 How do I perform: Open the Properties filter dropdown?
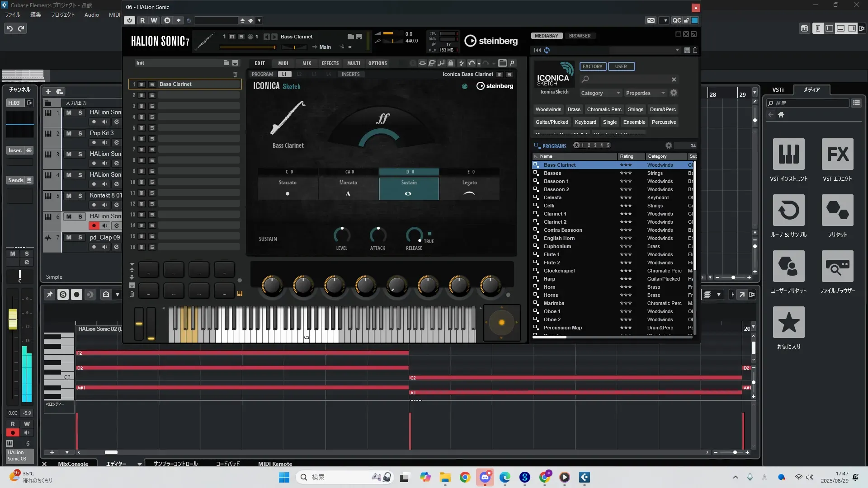(645, 93)
